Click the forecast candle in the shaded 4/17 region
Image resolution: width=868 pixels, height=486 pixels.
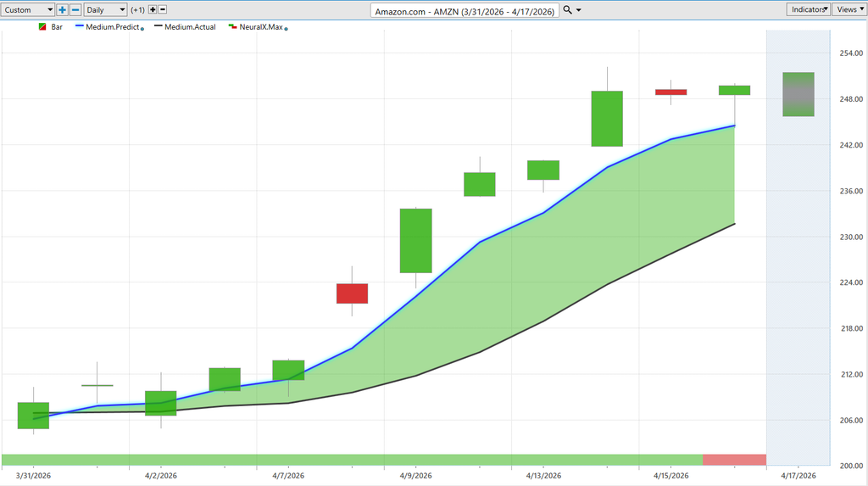click(x=798, y=94)
